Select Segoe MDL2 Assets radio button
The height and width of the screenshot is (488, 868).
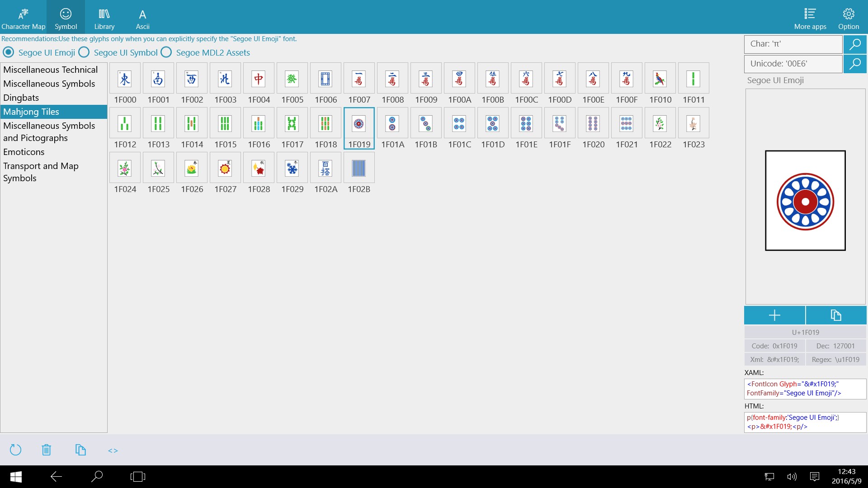point(166,52)
